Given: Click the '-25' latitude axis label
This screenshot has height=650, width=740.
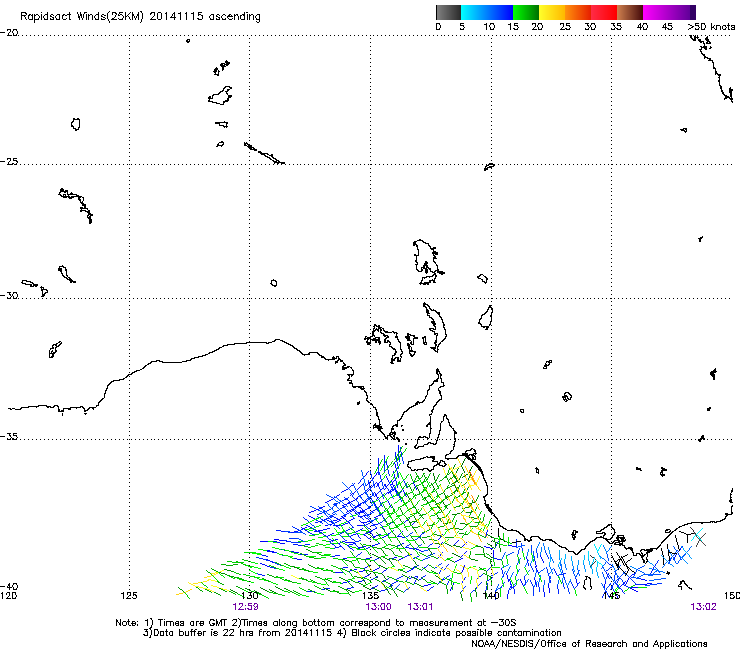Looking at the screenshot, I should coord(9,161).
